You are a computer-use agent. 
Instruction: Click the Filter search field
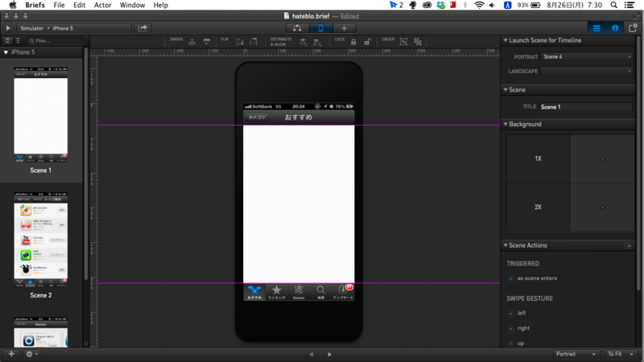tap(56, 41)
